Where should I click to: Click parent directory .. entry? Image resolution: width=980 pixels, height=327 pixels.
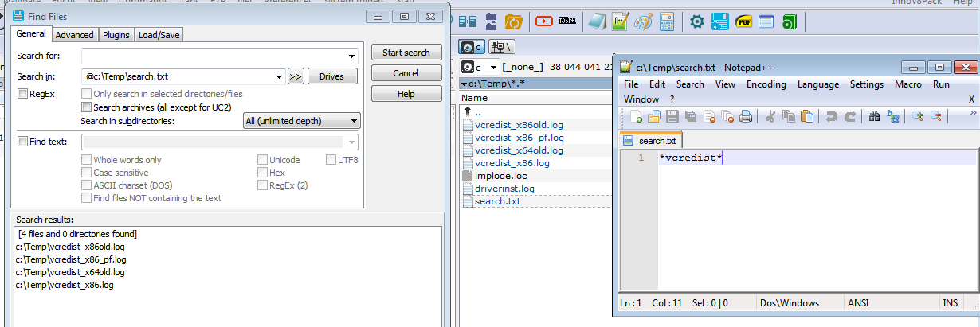click(x=478, y=112)
